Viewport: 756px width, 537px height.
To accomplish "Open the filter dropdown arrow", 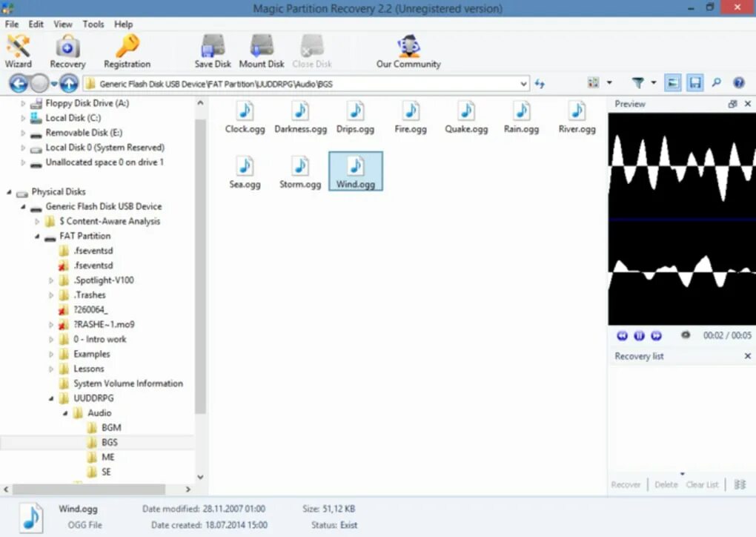I will (653, 83).
